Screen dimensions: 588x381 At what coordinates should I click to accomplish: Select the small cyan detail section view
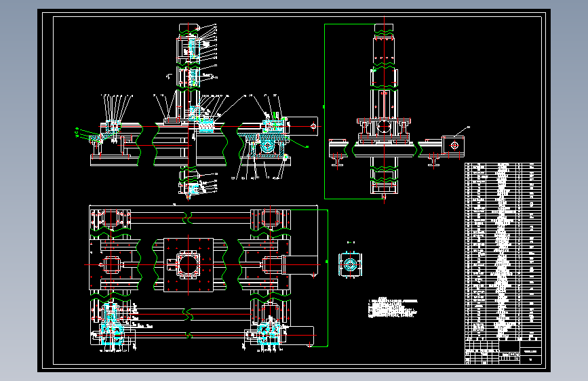pos(350,265)
